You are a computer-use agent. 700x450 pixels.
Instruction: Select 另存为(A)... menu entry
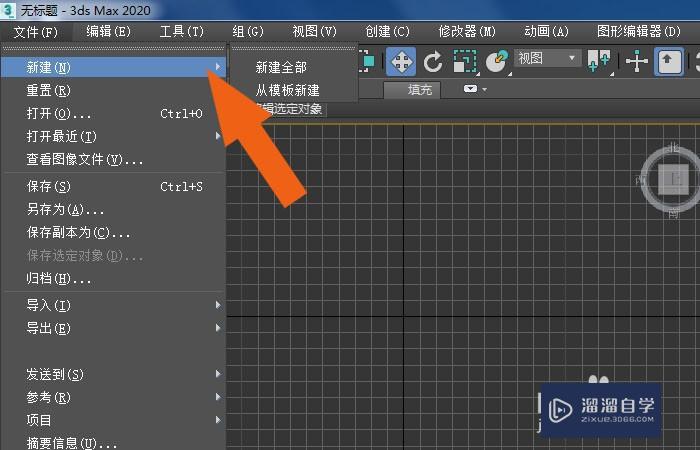coord(114,209)
